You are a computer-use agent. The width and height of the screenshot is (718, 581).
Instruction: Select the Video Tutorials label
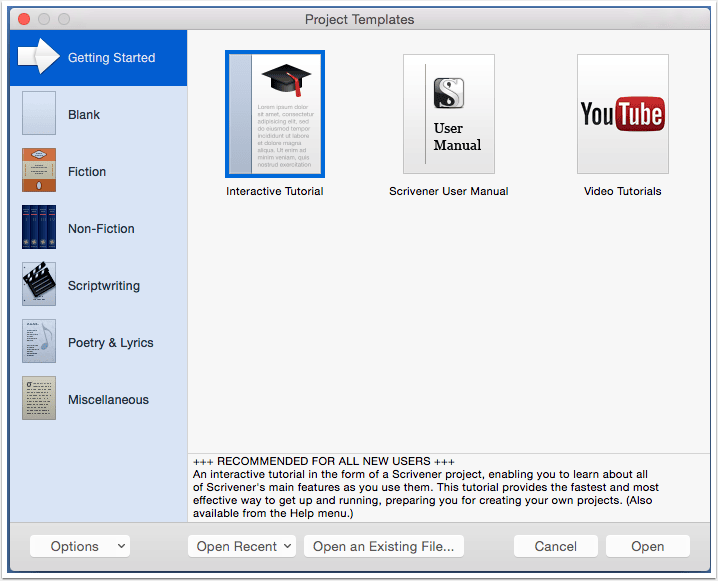(x=623, y=191)
